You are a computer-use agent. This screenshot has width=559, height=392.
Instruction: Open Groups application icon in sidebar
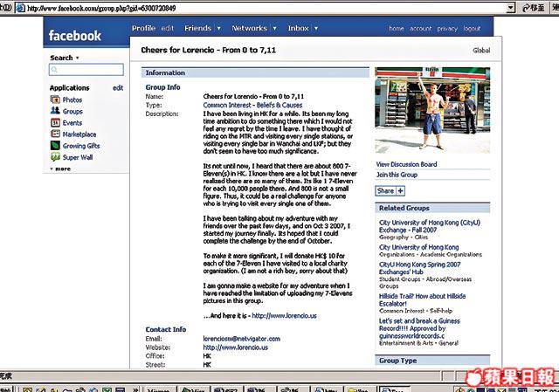pos(55,111)
